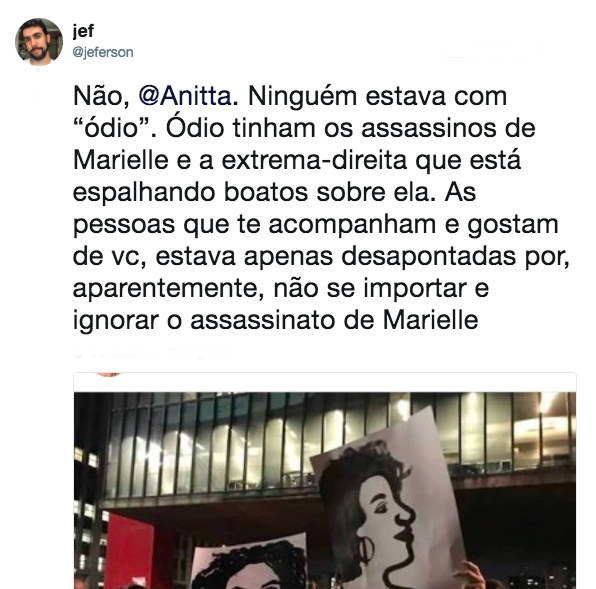596x589 pixels.
Task: Click the final word "Marielle" in tweet
Action: 430,320
